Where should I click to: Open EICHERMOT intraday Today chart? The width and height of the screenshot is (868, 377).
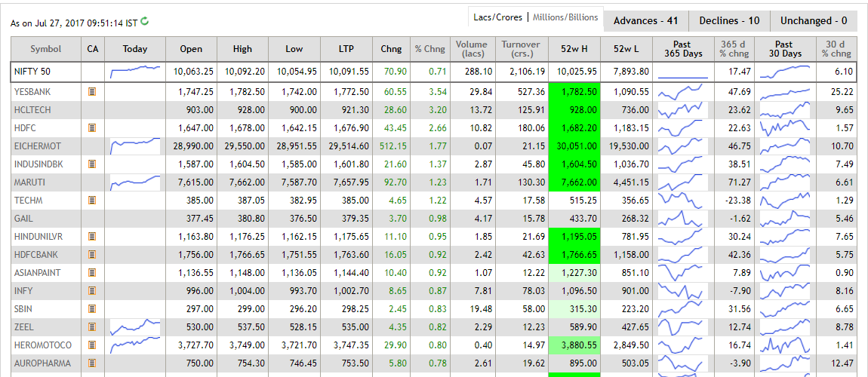click(x=135, y=146)
